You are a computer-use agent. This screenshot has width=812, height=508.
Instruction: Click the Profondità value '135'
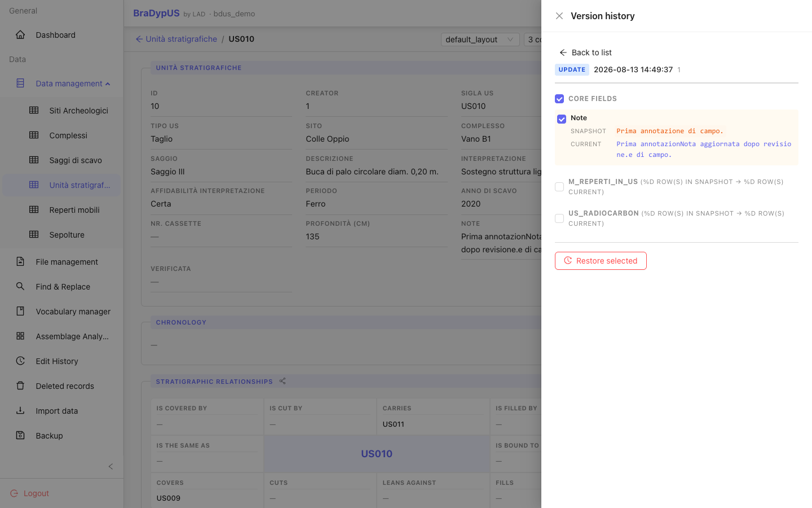tap(312, 237)
